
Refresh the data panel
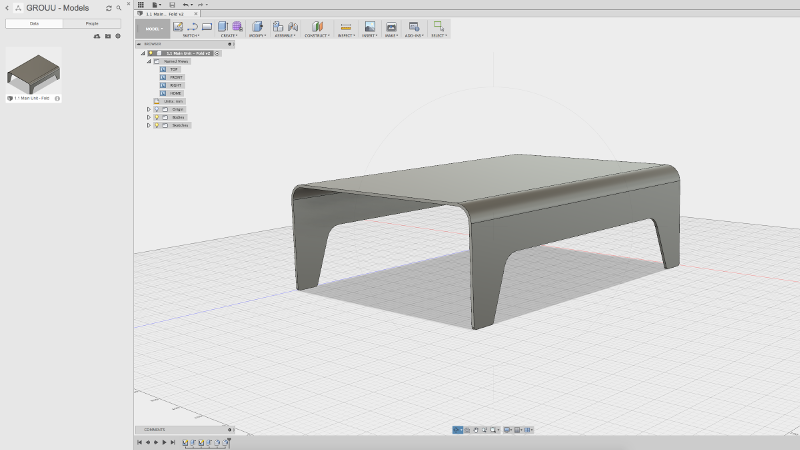pos(109,8)
